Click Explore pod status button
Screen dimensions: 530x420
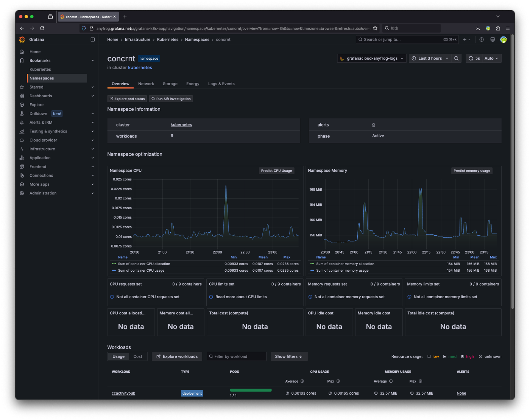[x=127, y=99]
